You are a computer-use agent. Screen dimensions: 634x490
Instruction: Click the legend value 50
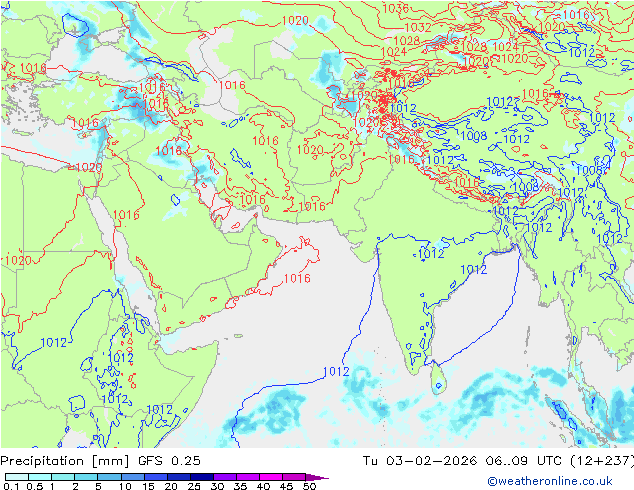point(309,486)
